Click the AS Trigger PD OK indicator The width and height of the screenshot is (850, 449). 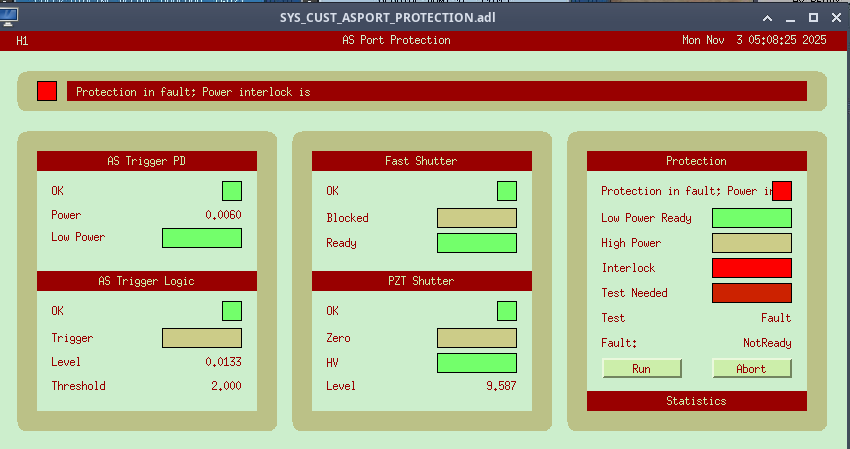[232, 191]
